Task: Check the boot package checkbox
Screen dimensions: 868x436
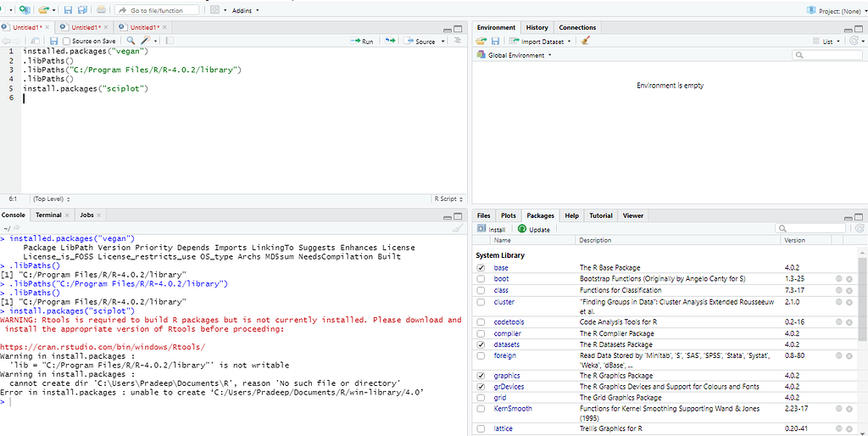Action: [x=481, y=279]
